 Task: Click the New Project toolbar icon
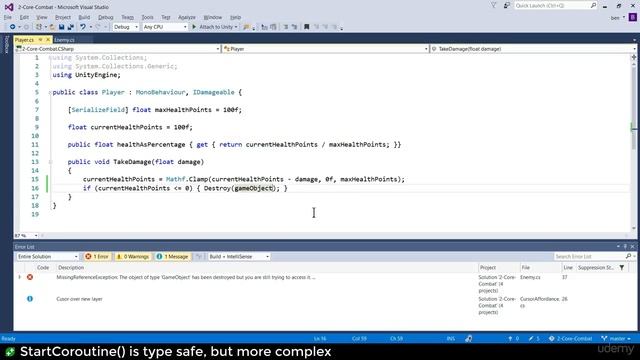point(39,27)
